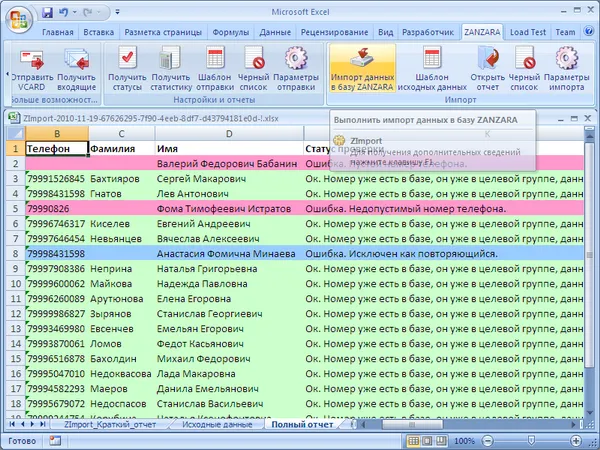Click Получить входящие envelope icon
This screenshot has width=600, height=450.
(x=77, y=60)
